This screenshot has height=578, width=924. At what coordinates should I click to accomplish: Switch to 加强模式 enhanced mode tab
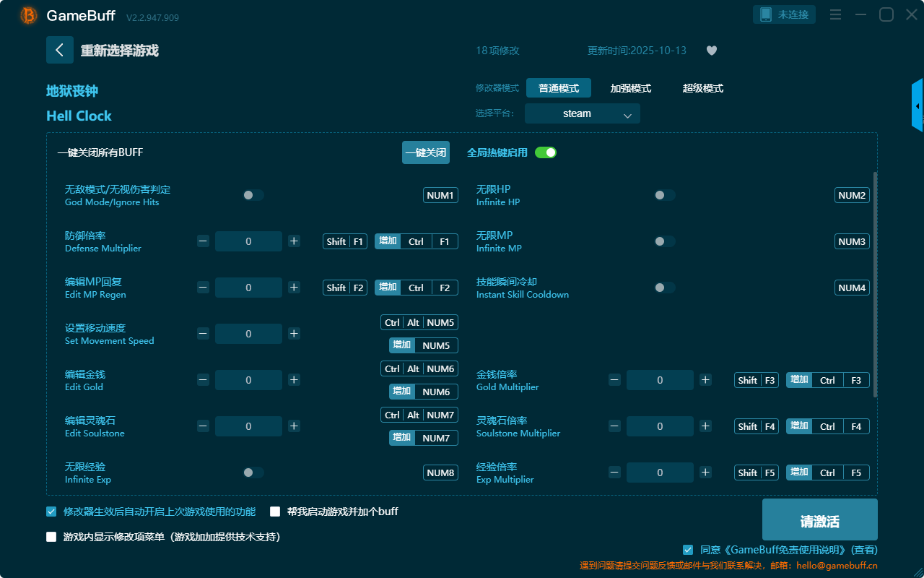pyautogui.click(x=630, y=88)
